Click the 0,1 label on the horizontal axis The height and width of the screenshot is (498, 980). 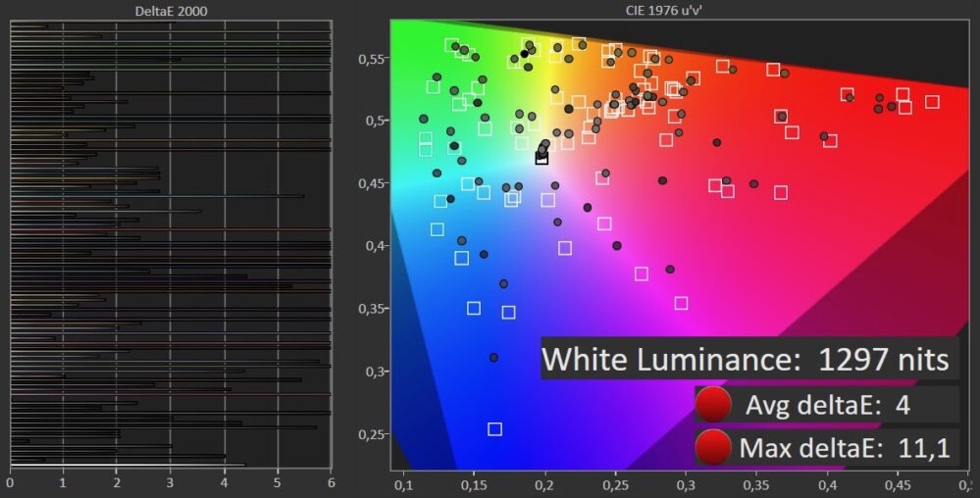[x=404, y=483]
